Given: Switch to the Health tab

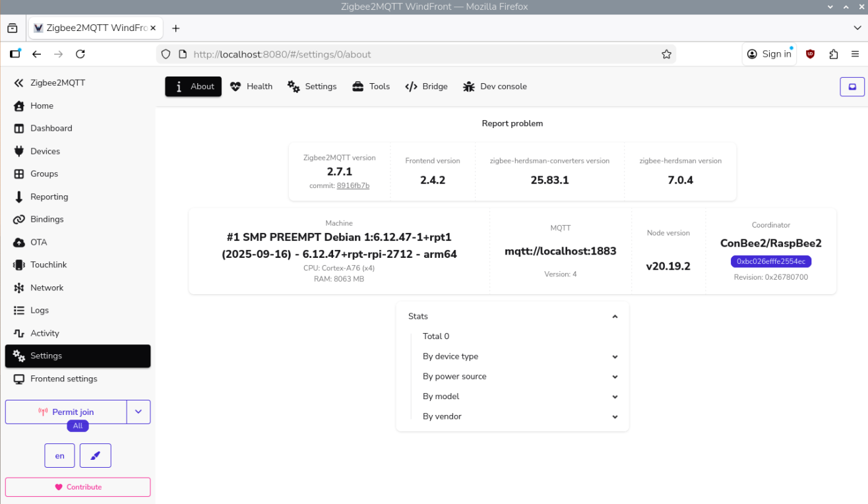Looking at the screenshot, I should point(251,86).
